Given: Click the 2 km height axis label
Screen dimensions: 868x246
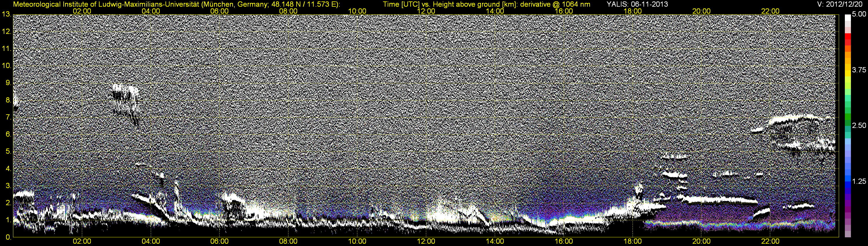Looking at the screenshot, I should (8, 203).
